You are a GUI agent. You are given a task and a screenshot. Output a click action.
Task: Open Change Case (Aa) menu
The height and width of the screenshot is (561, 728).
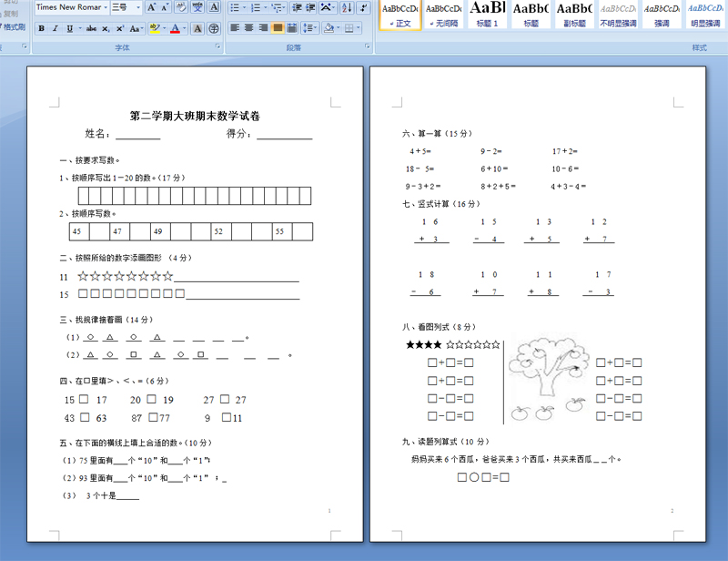pyautogui.click(x=135, y=28)
